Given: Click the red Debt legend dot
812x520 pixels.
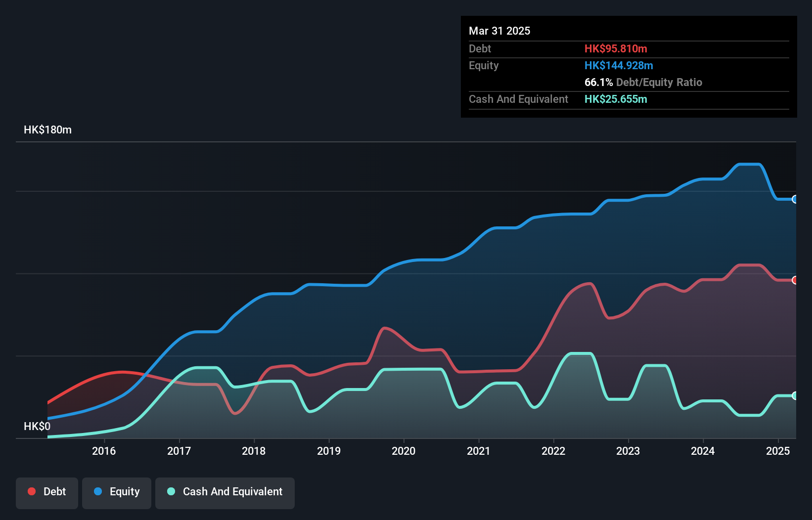Looking at the screenshot, I should point(31,491).
